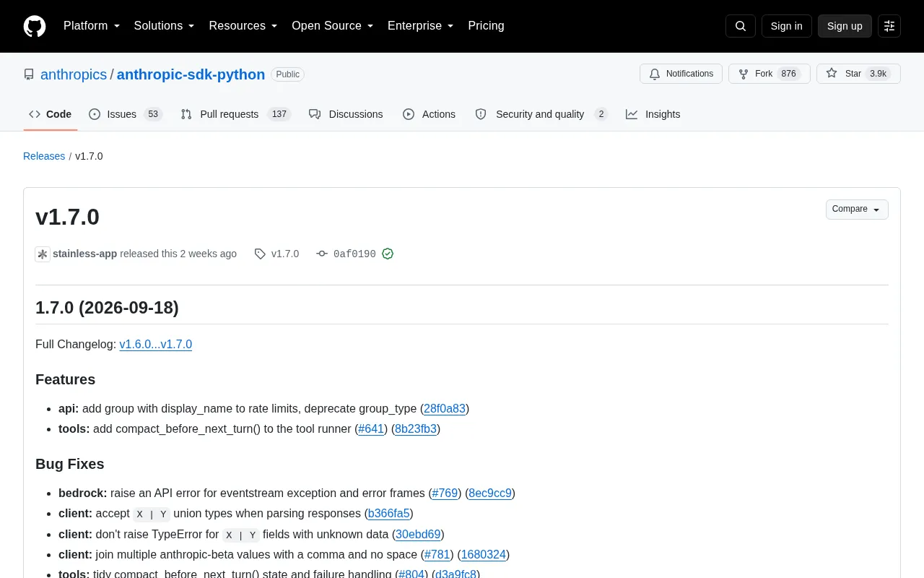Expand the Platform menu
Viewport: 924px width, 578px height.
(x=92, y=26)
